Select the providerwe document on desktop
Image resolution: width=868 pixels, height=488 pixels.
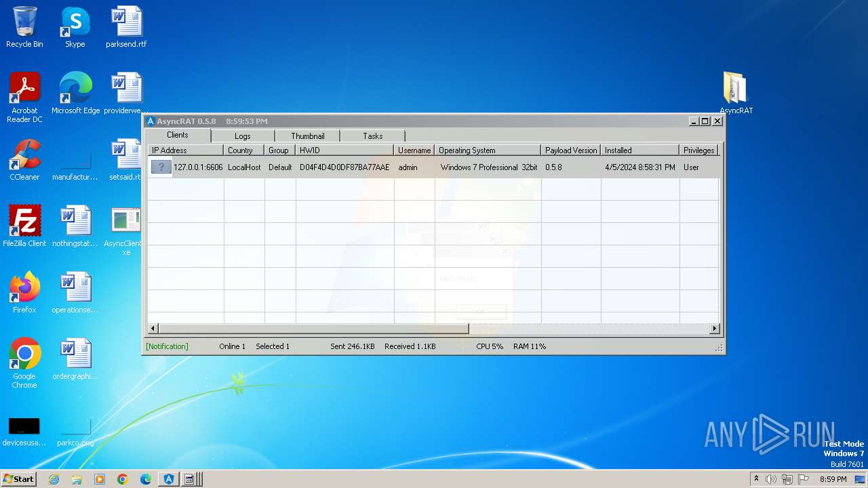[x=126, y=94]
